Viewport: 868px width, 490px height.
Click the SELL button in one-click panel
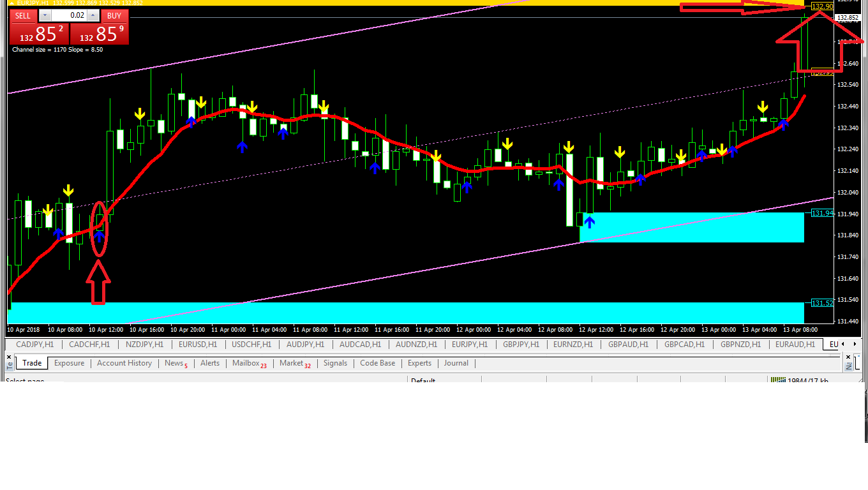[x=23, y=15]
